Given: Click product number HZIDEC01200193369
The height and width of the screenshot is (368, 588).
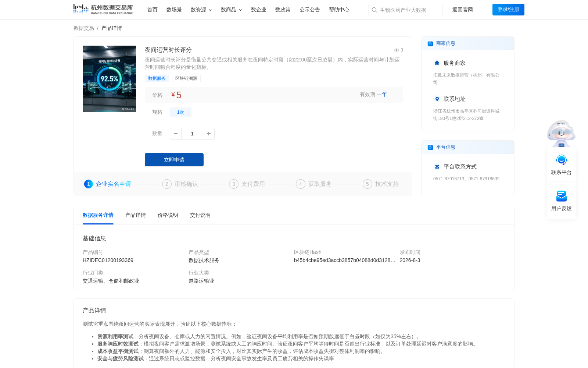Looking at the screenshot, I should coord(108,260).
